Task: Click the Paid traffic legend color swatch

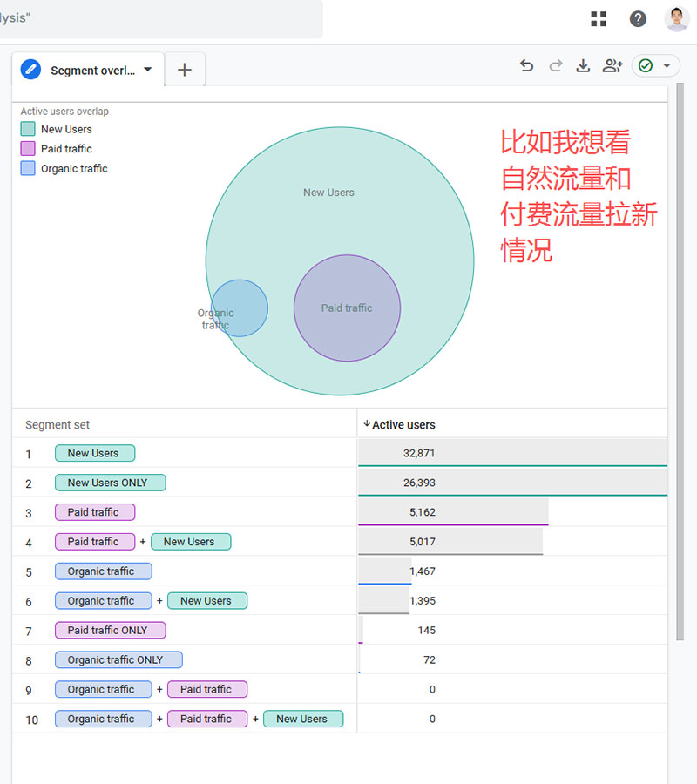Action: pos(28,149)
